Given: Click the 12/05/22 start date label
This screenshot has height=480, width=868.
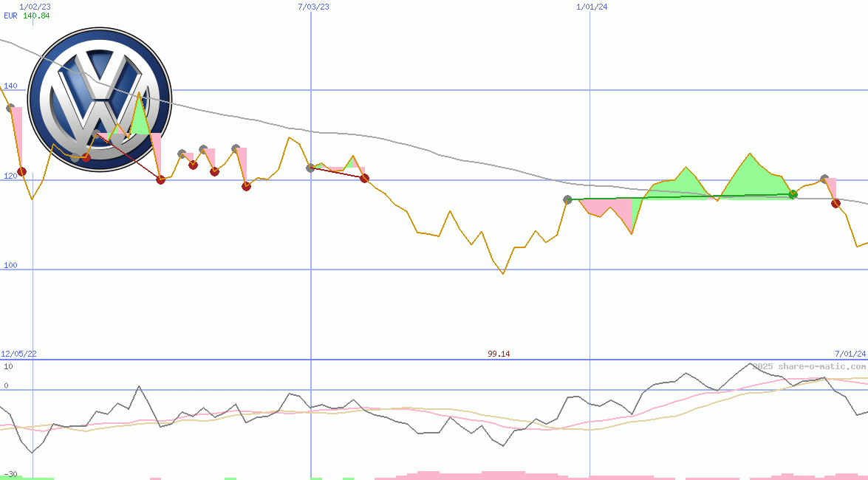Looking at the screenshot, I should (x=18, y=354).
